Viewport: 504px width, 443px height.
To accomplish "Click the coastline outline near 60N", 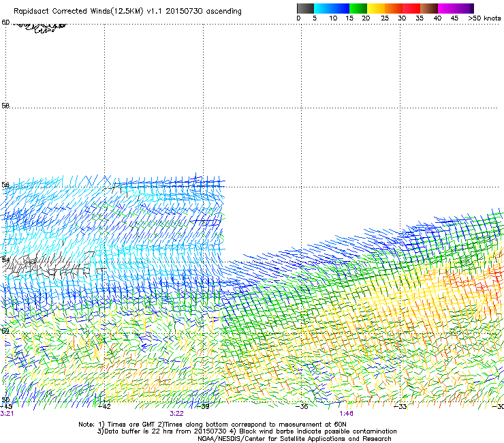I will point(39,28).
